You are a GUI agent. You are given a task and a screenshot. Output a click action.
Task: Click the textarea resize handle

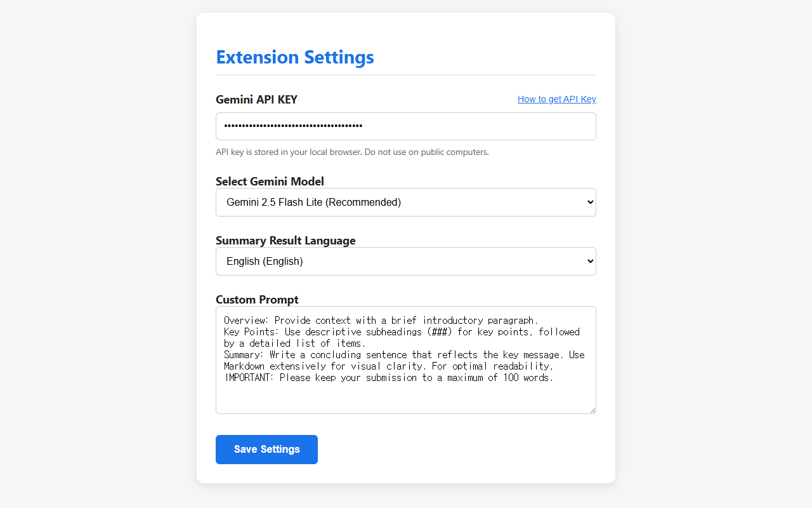tap(592, 410)
